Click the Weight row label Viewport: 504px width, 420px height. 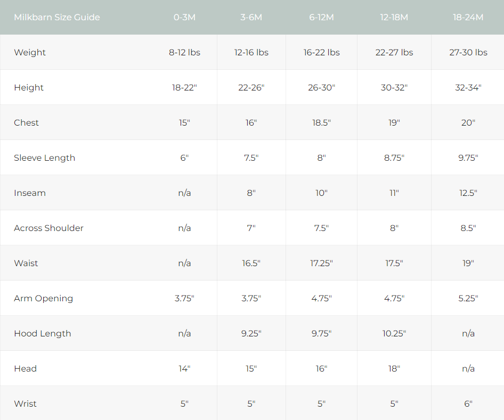30,52
